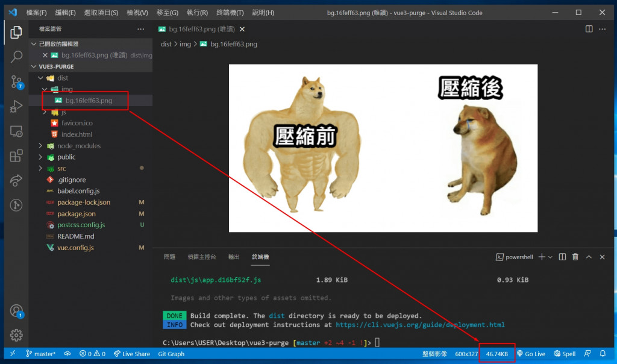
Task: Click Go Live in status bar
Action: coord(531,354)
